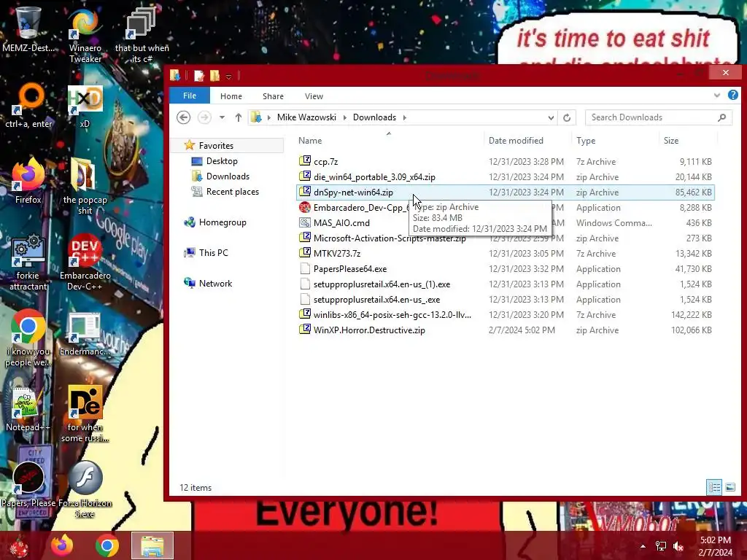Image resolution: width=747 pixels, height=560 pixels.
Task: Open the MEMZ-Dest recycle bin desktop icon
Action: point(28,30)
